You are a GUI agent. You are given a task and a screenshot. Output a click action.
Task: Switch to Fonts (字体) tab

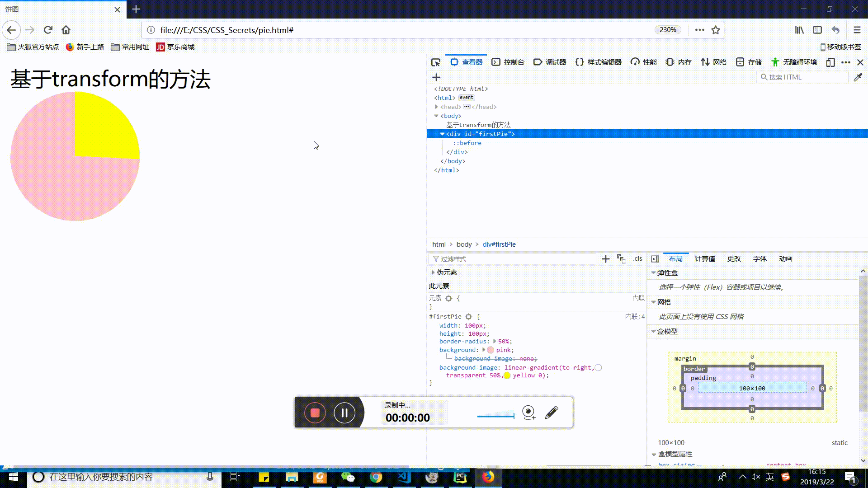coord(760,259)
